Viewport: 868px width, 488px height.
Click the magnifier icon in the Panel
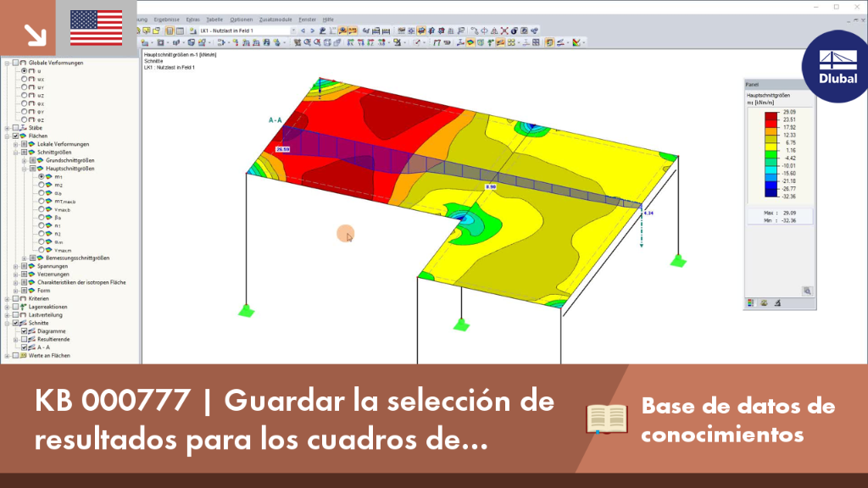click(807, 291)
